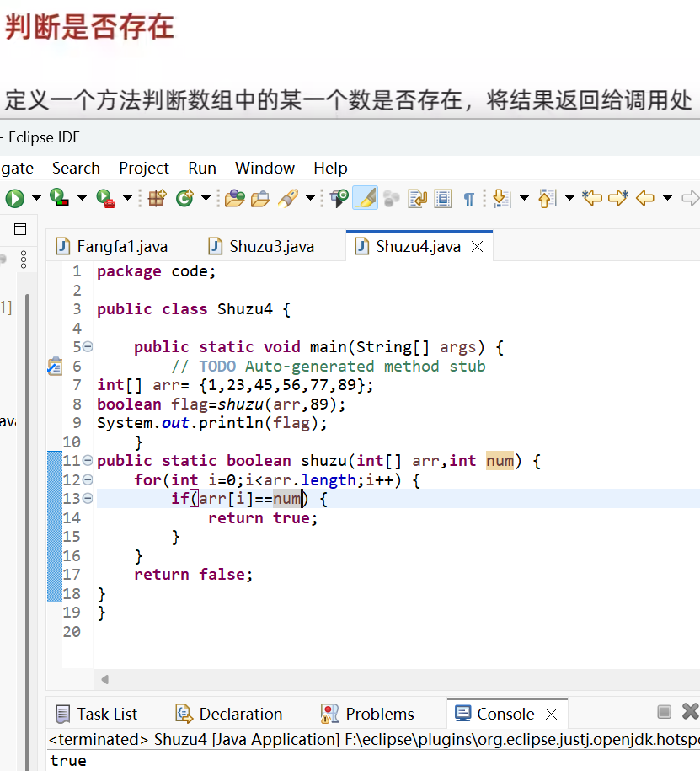Click the left panel vertical scrollbar
This screenshot has width=700, height=771.
[x=28, y=532]
